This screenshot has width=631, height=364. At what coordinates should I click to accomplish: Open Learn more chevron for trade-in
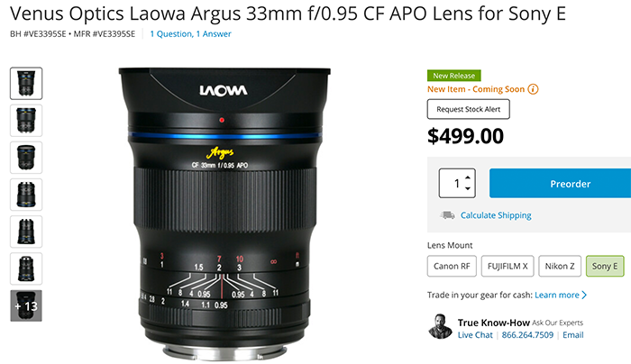coord(584,295)
